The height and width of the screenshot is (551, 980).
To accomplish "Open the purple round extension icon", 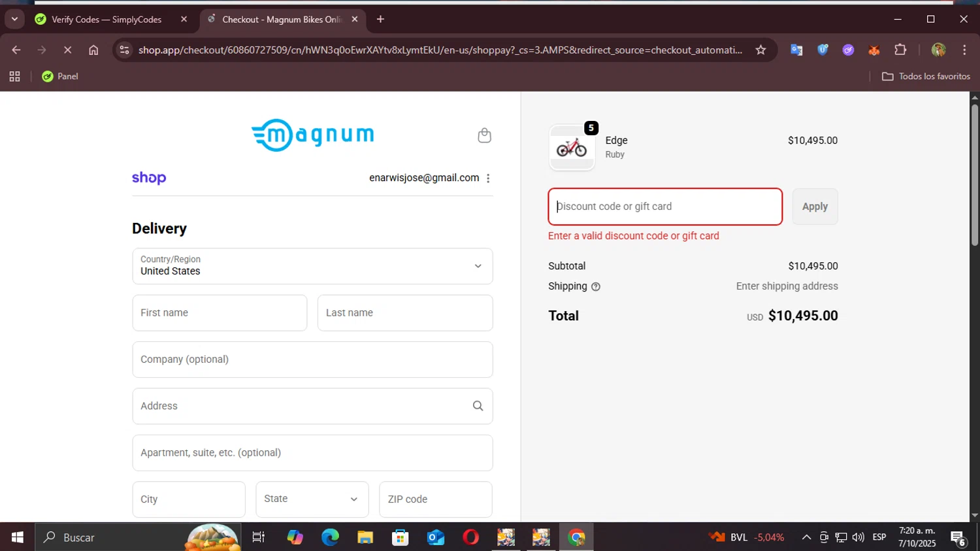I will pyautogui.click(x=848, y=50).
